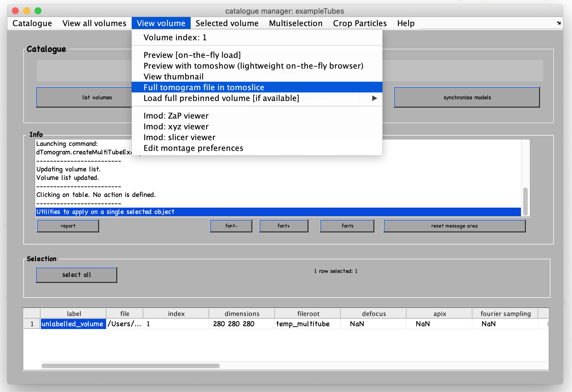Select the unlabelled_volume label cell

73,324
